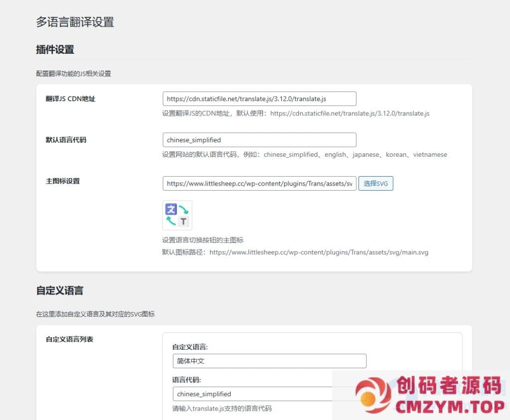Click the 多语言翻译设置 page title

coord(75,22)
